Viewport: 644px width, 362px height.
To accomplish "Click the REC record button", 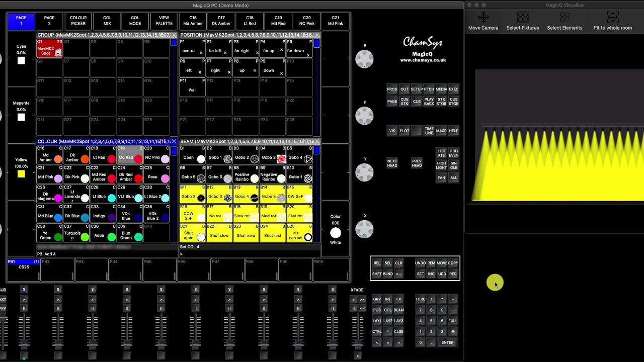I will 453,274.
